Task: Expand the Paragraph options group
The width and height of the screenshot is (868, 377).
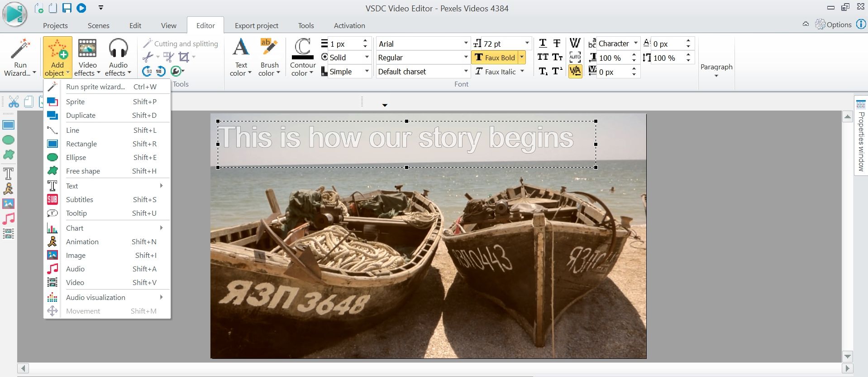Action: pyautogui.click(x=716, y=71)
